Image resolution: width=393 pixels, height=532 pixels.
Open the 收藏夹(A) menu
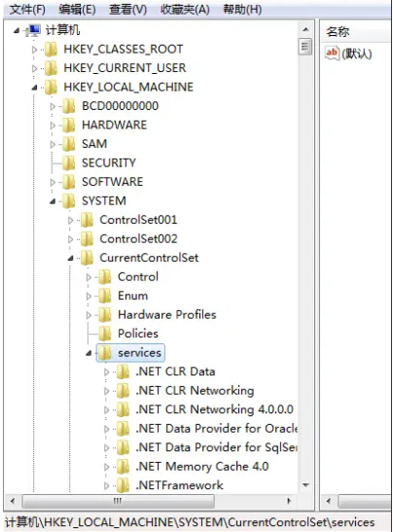click(185, 10)
